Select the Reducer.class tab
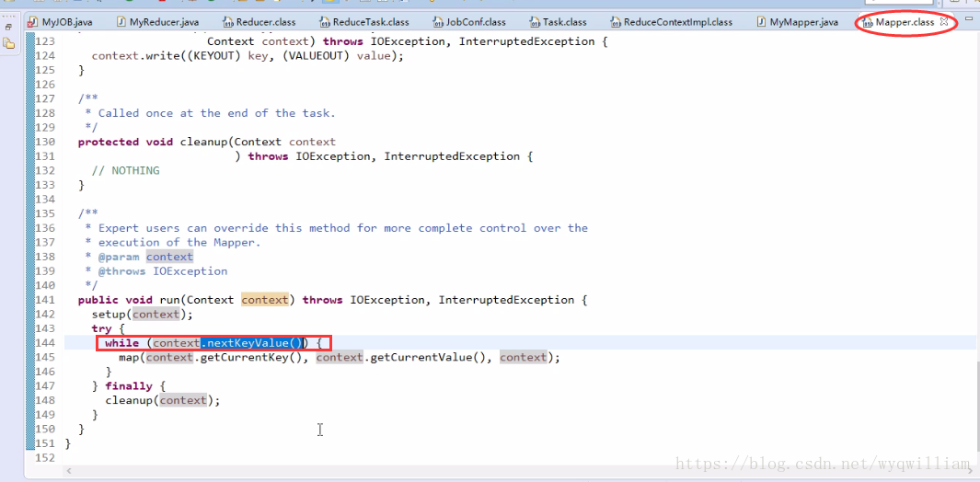Image resolution: width=980 pixels, height=482 pixels. (x=259, y=22)
